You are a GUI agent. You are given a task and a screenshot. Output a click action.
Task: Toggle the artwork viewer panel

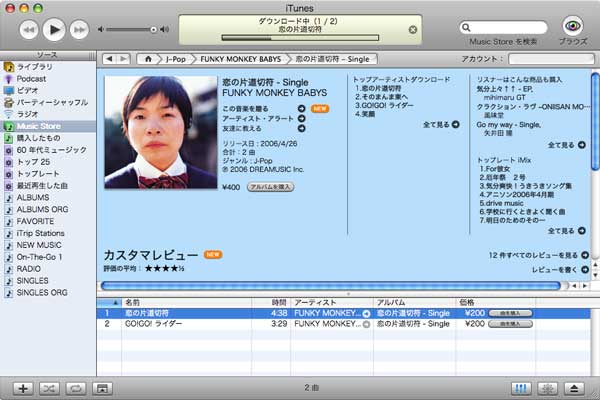click(102, 388)
